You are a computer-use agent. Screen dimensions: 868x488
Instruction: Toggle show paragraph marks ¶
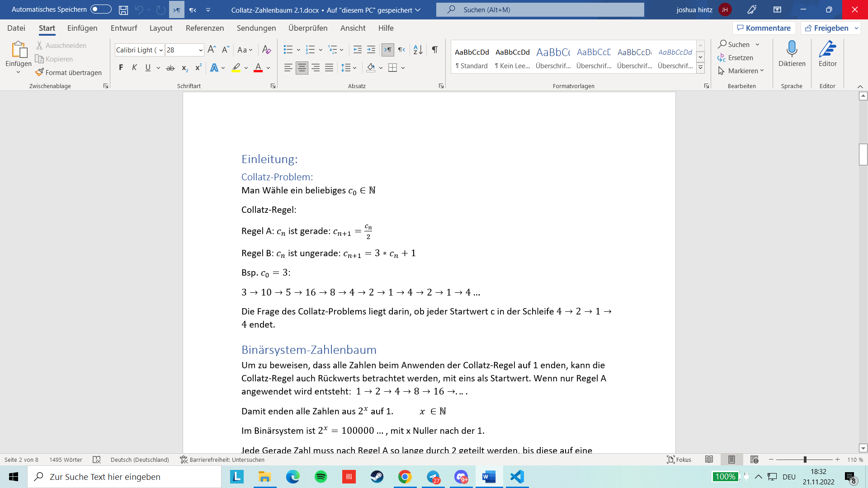434,50
